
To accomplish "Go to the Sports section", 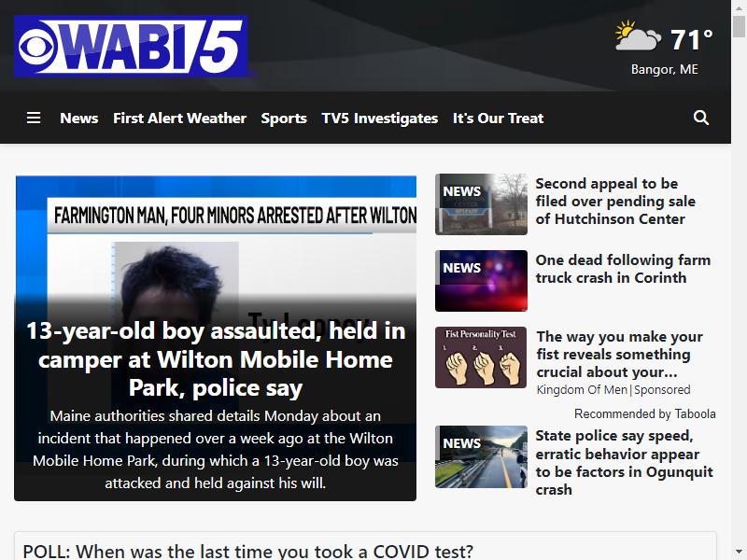I will (284, 119).
